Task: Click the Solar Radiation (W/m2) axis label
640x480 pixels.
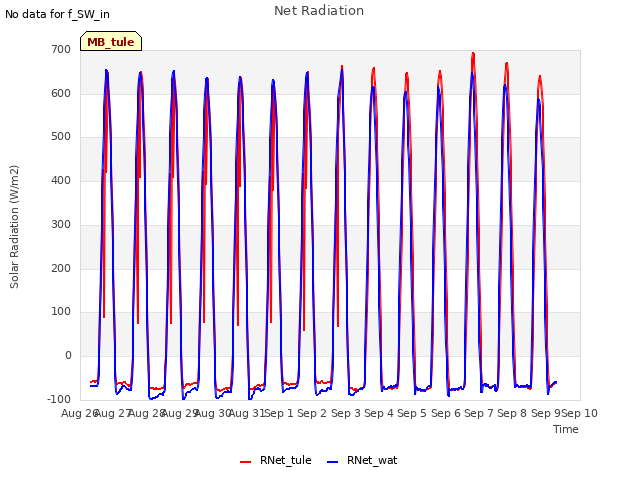Action: (14, 227)
